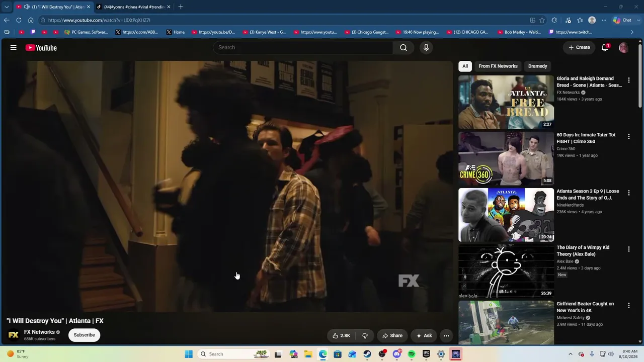Mute the playing YouTube tab audio
This screenshot has height=362, width=644.
[x=27, y=7]
